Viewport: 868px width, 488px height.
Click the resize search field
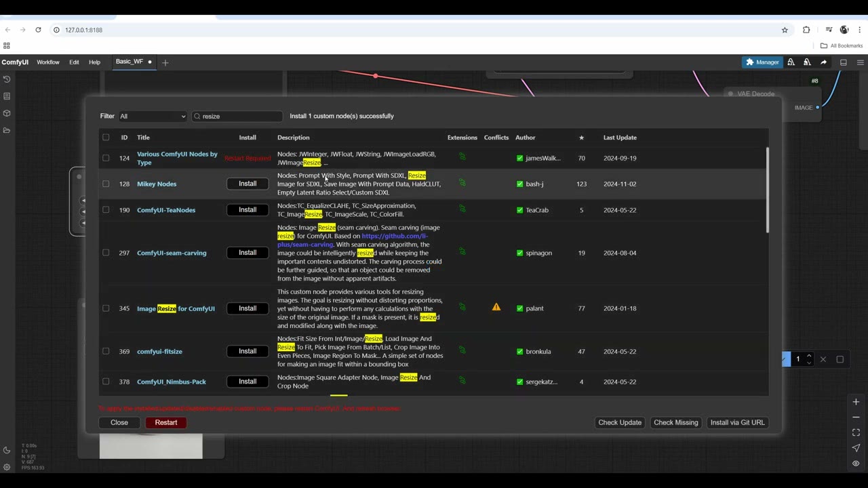(237, 117)
